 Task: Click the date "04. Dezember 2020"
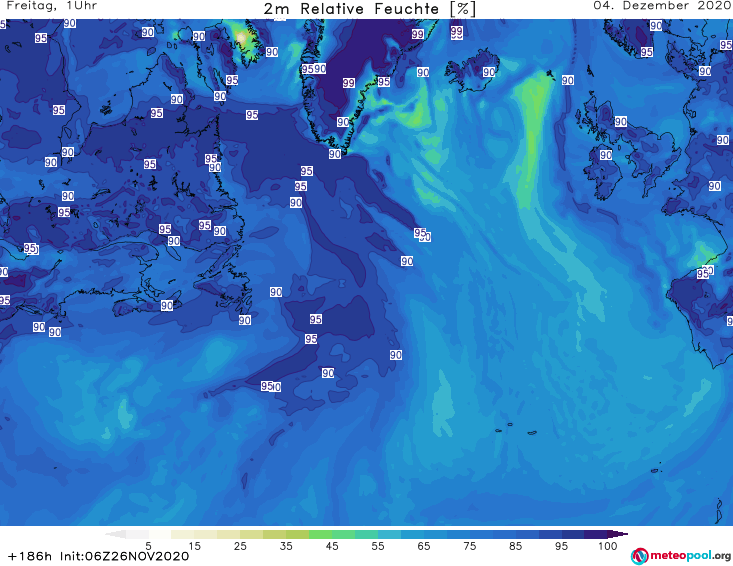(x=661, y=6)
